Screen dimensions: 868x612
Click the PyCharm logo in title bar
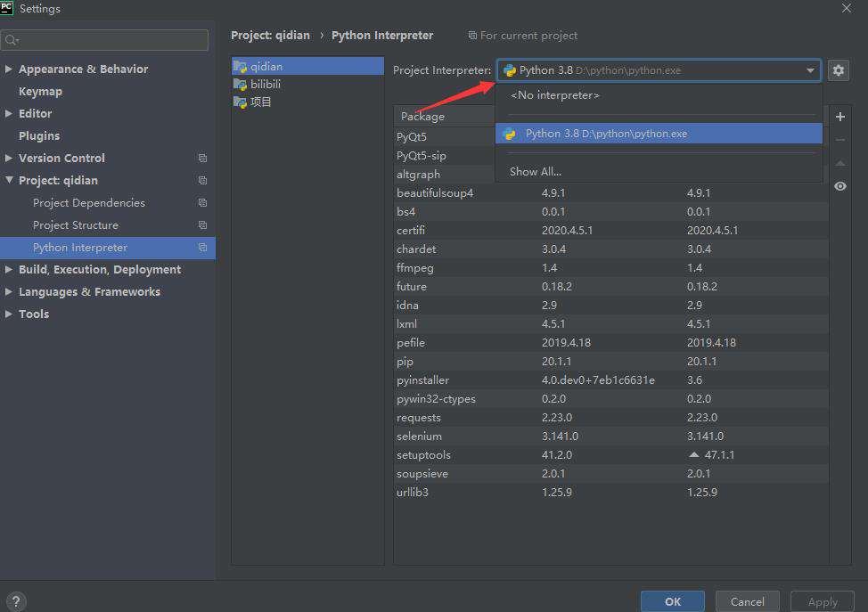pyautogui.click(x=6, y=8)
